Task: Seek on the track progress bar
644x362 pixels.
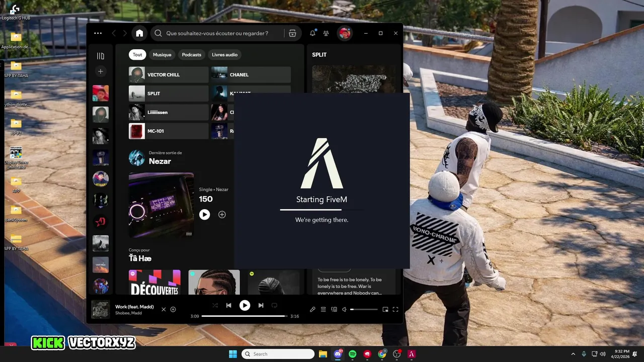Action: [245, 316]
